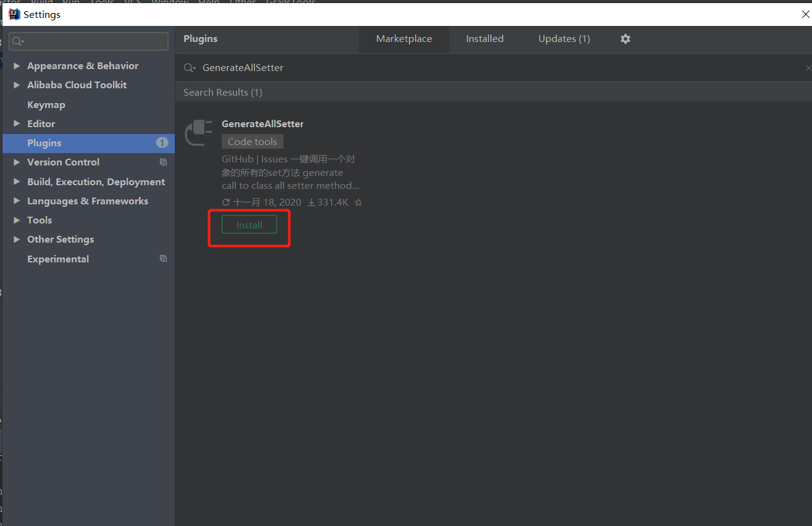Open the GenerateAllSetter plugin title
Image resolution: width=812 pixels, height=526 pixels.
coord(262,124)
